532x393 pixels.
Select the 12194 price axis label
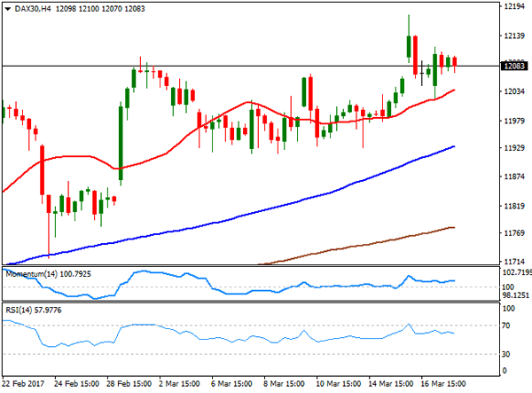(514, 7)
